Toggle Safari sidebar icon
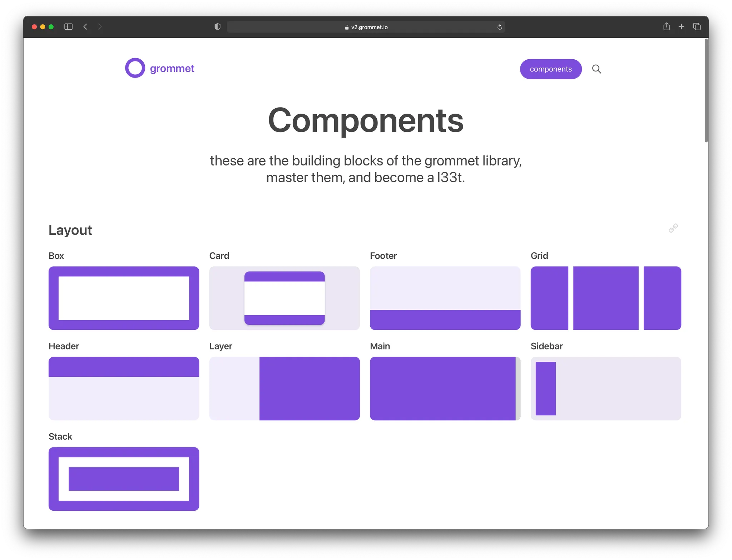Image resolution: width=732 pixels, height=560 pixels. click(x=68, y=27)
